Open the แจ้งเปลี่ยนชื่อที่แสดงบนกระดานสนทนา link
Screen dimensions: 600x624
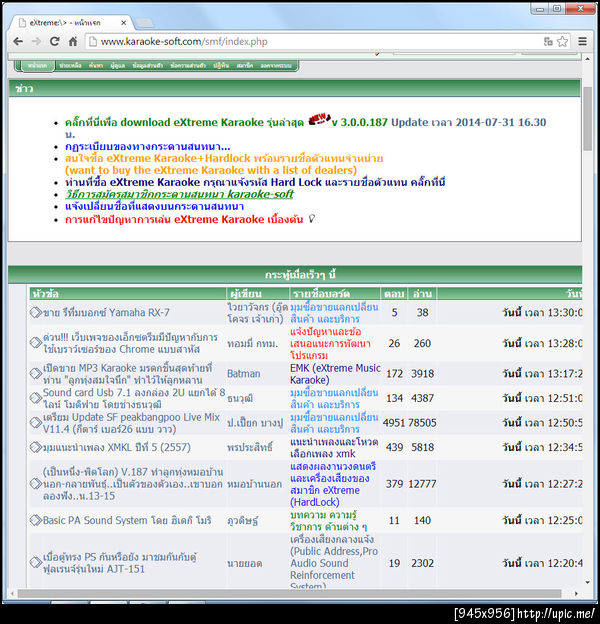[154, 207]
